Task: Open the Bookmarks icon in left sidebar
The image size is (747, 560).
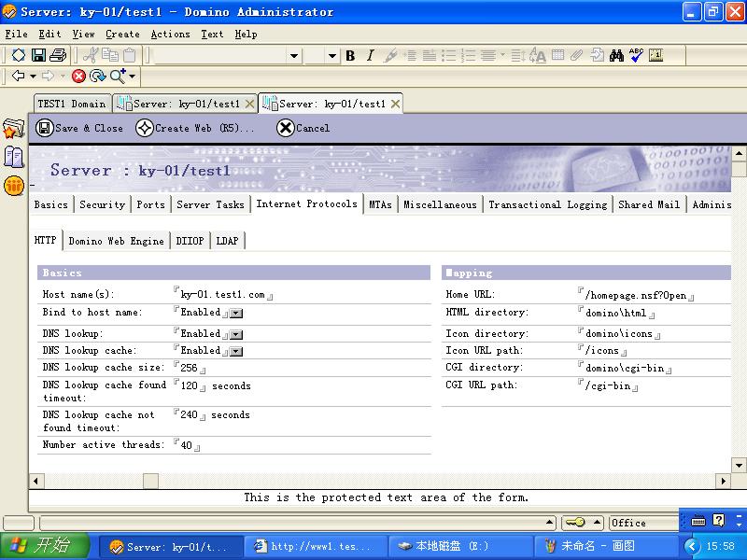Action: click(x=13, y=129)
